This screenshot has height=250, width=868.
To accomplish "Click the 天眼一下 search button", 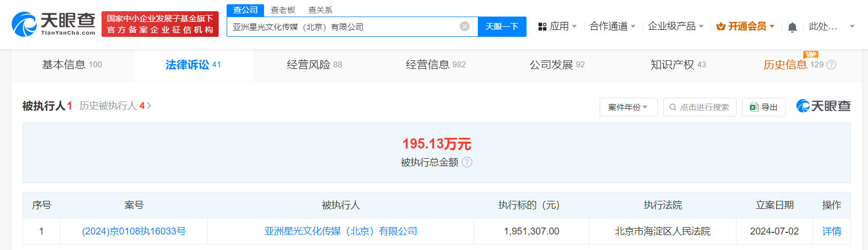I will (502, 27).
